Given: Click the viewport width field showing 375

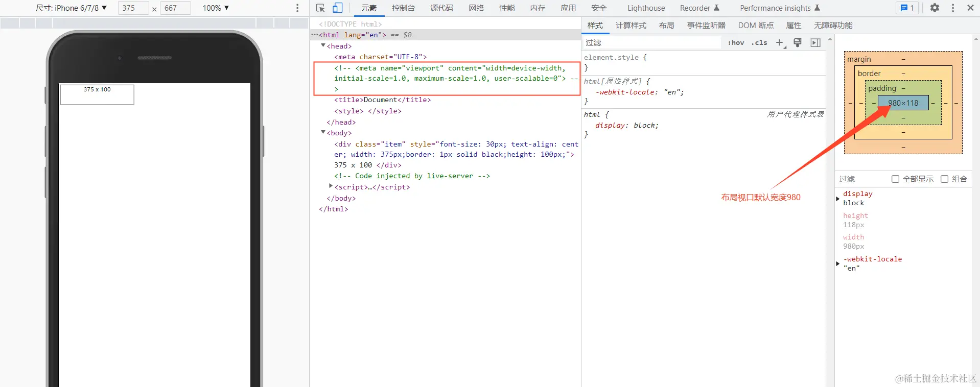Looking at the screenshot, I should (133, 8).
